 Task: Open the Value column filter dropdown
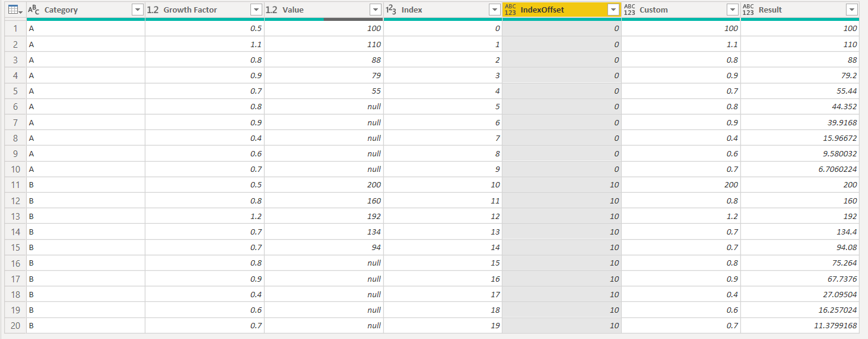[x=375, y=10]
